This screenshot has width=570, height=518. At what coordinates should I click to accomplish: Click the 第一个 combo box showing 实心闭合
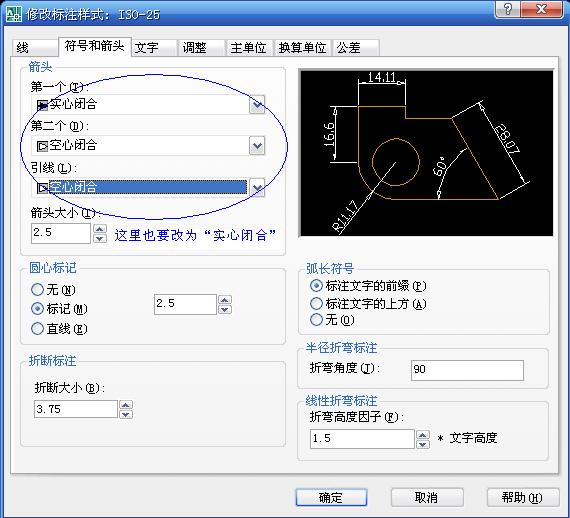pyautogui.click(x=148, y=105)
